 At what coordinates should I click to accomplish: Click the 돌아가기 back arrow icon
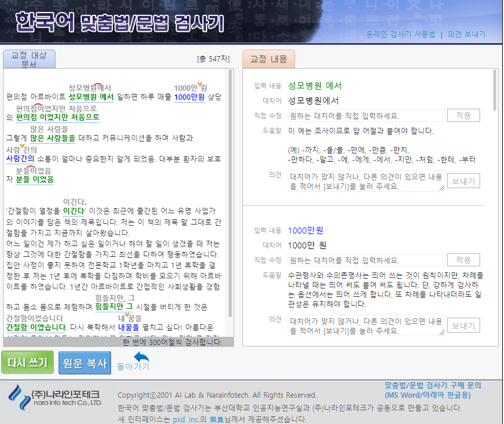141,357
